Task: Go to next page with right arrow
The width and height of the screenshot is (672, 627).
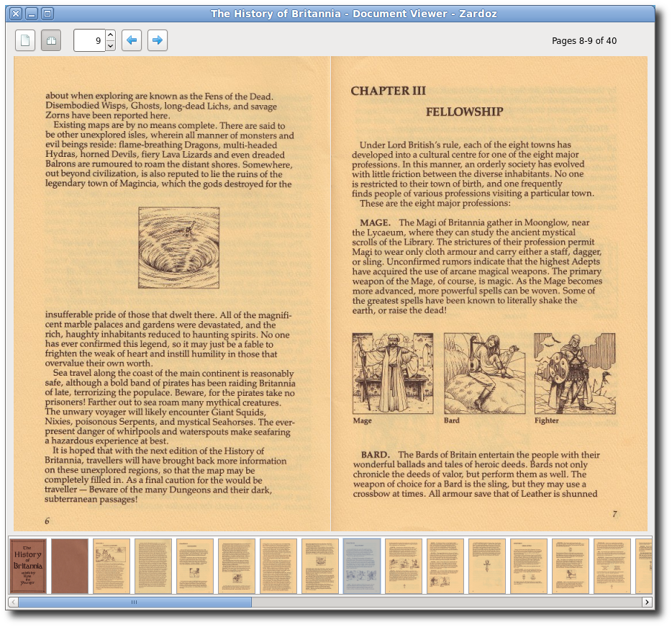Action: pos(158,41)
